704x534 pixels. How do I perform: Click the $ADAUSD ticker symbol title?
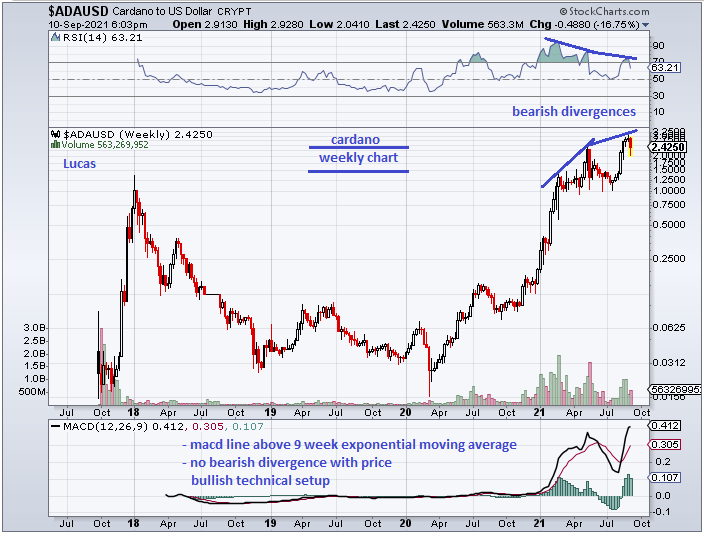click(x=78, y=11)
